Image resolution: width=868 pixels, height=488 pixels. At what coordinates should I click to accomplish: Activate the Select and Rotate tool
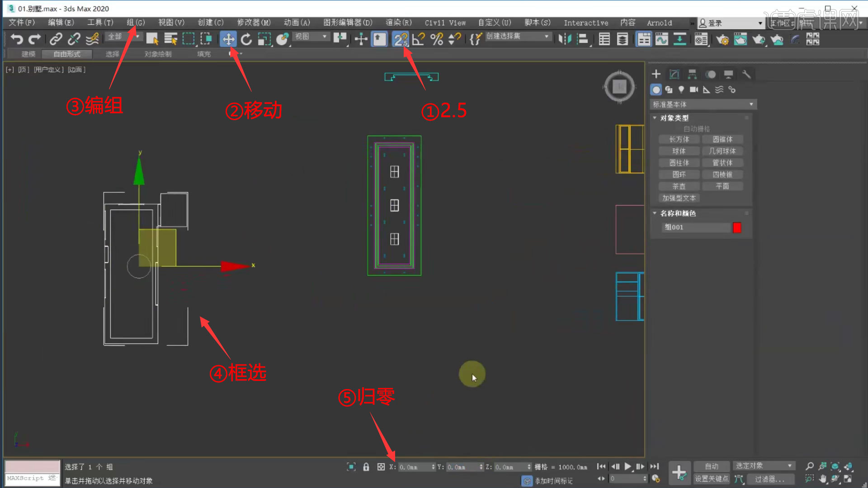click(246, 39)
